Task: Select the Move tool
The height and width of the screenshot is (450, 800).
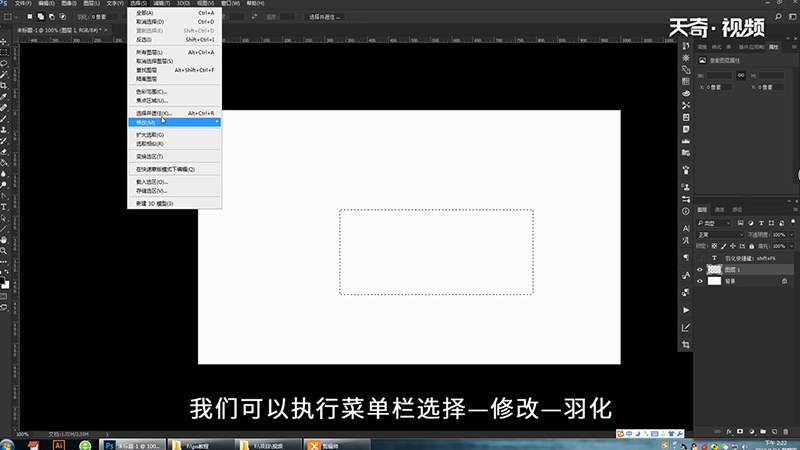Action: (4, 41)
